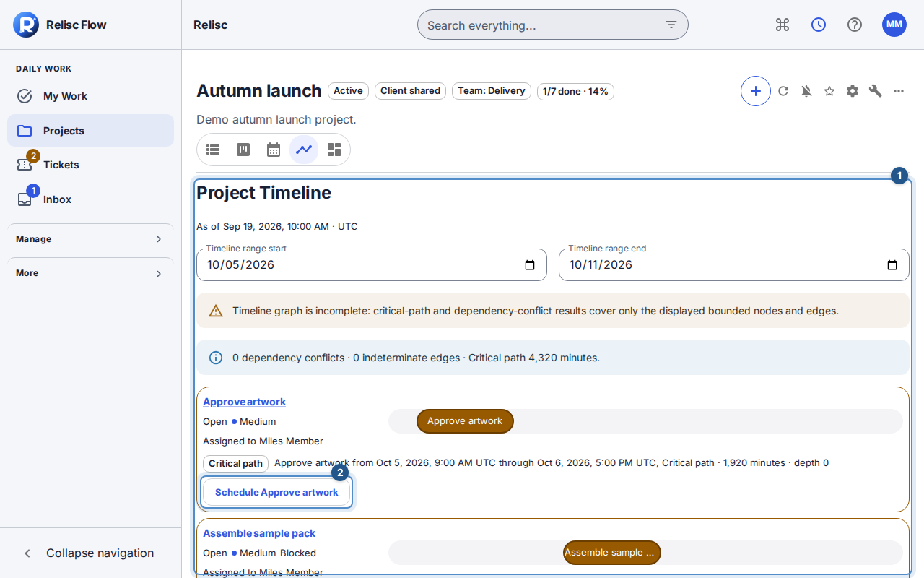Open project settings gear icon
The height and width of the screenshot is (578, 924).
click(x=853, y=91)
